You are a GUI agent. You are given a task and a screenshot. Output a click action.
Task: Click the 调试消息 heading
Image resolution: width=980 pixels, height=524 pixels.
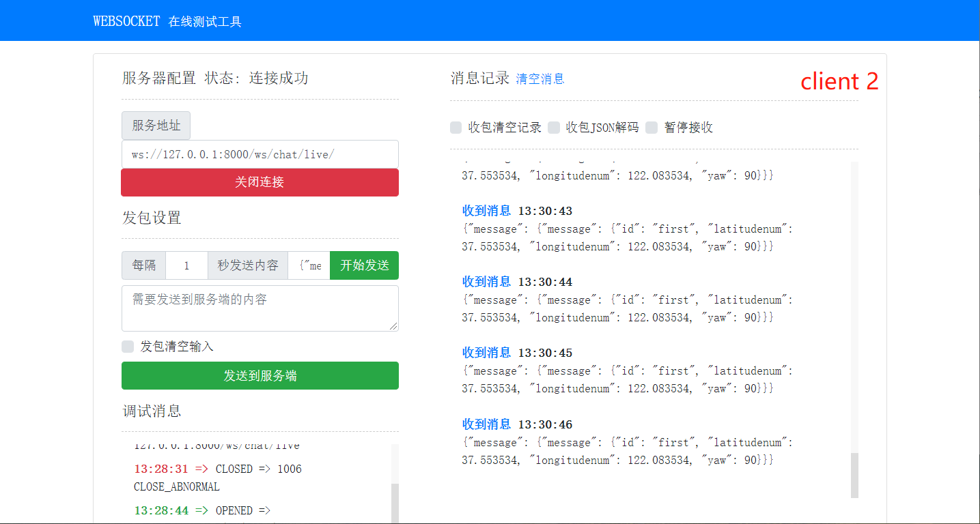152,411
